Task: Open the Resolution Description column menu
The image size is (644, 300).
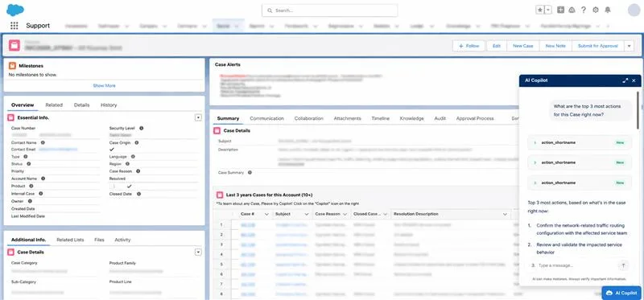Action: click(x=505, y=214)
